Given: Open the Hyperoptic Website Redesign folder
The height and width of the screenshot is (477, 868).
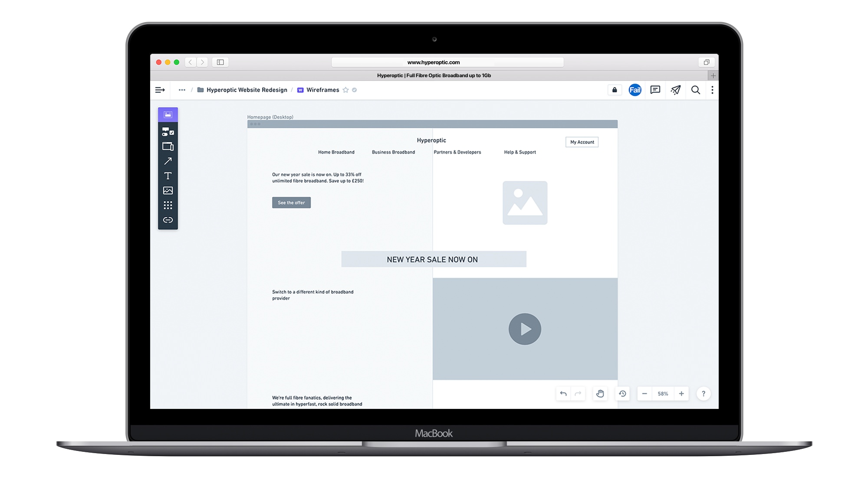Looking at the screenshot, I should (x=242, y=90).
